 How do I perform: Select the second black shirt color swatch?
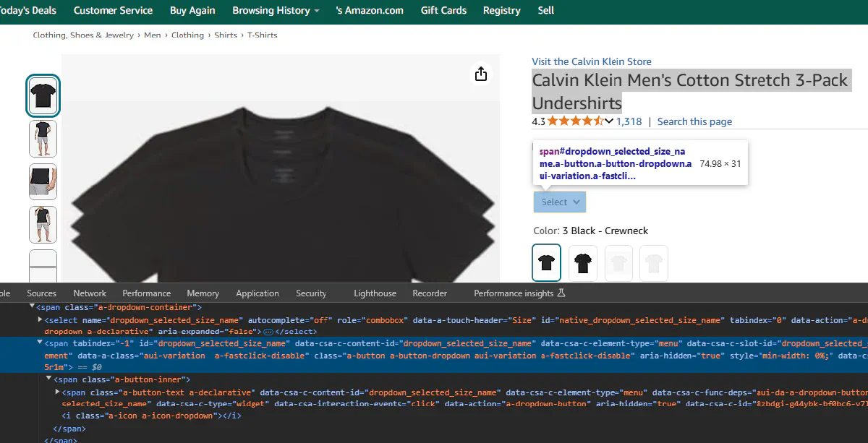(583, 263)
